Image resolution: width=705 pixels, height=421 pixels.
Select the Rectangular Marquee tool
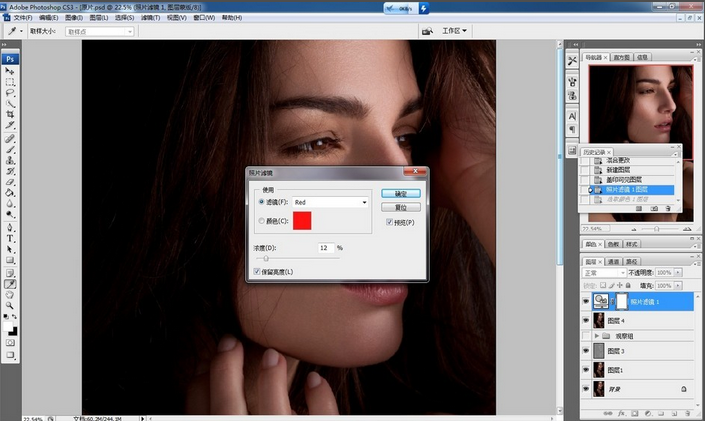click(9, 82)
